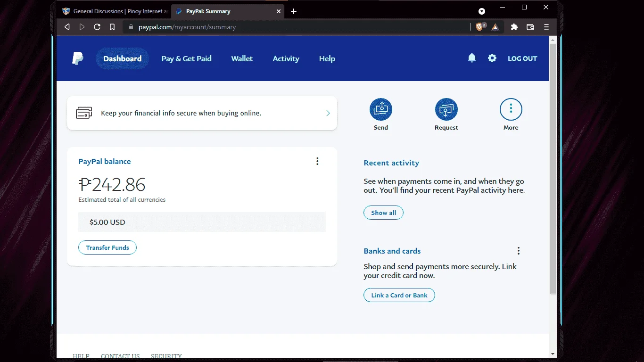Open account settings gear icon
The height and width of the screenshot is (362, 644).
[492, 58]
